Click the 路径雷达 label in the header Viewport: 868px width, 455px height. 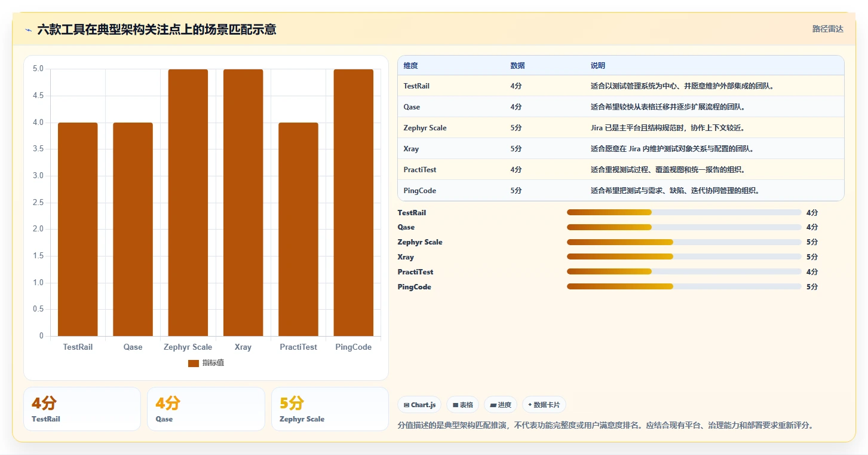(x=828, y=29)
